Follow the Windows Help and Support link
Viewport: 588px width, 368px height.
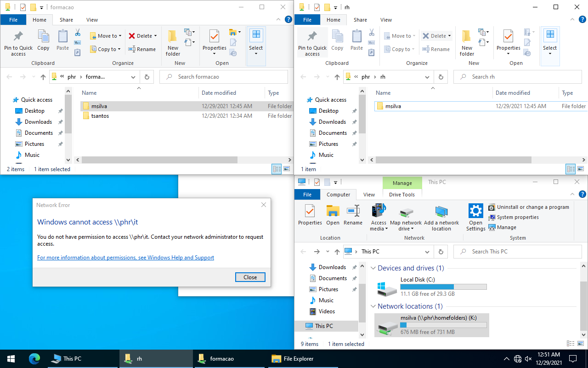coord(125,257)
